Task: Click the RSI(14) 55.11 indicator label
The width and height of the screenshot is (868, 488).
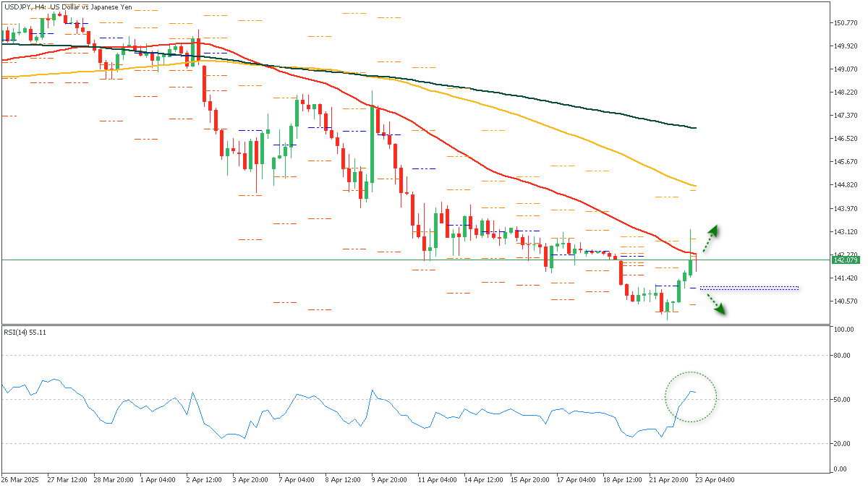Action: (x=25, y=332)
